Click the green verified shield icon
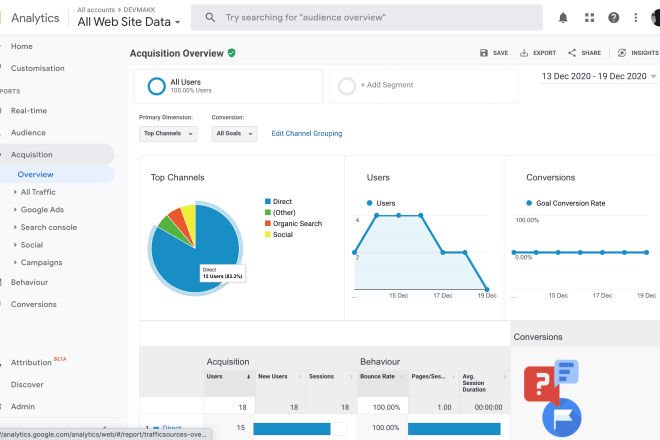Viewport: 660px width, 440px height. coord(232,53)
